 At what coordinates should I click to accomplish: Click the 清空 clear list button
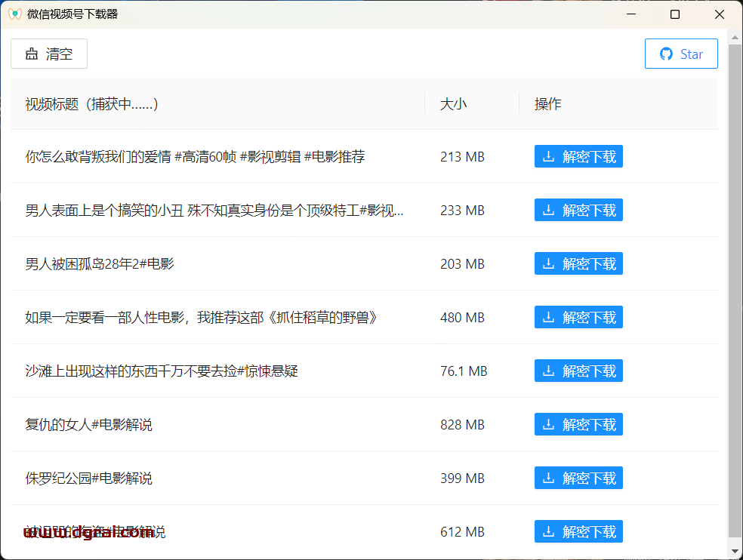click(x=49, y=54)
